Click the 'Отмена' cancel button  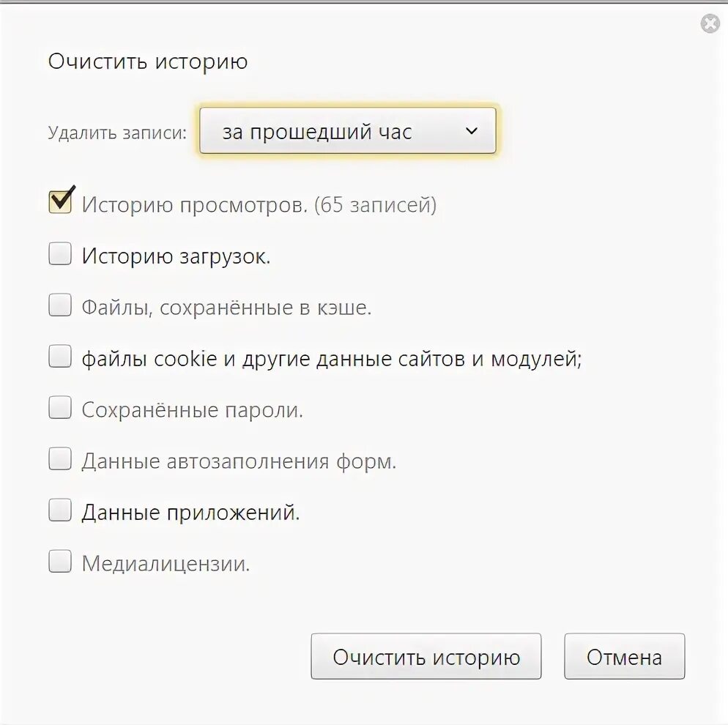pos(624,657)
